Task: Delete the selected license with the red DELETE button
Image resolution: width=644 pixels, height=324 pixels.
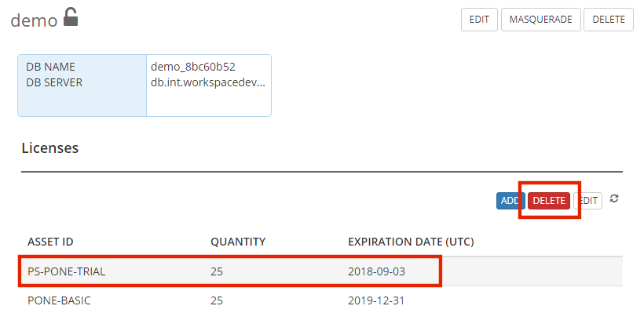Action: [549, 201]
